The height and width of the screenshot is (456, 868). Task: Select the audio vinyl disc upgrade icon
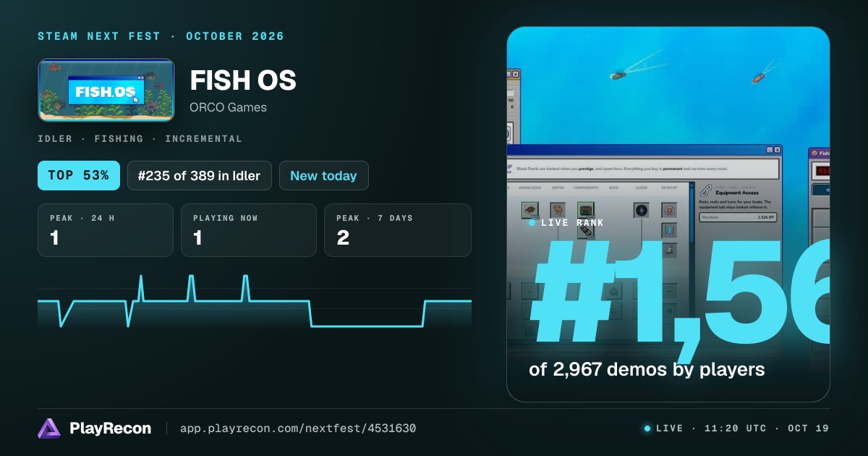tap(641, 210)
